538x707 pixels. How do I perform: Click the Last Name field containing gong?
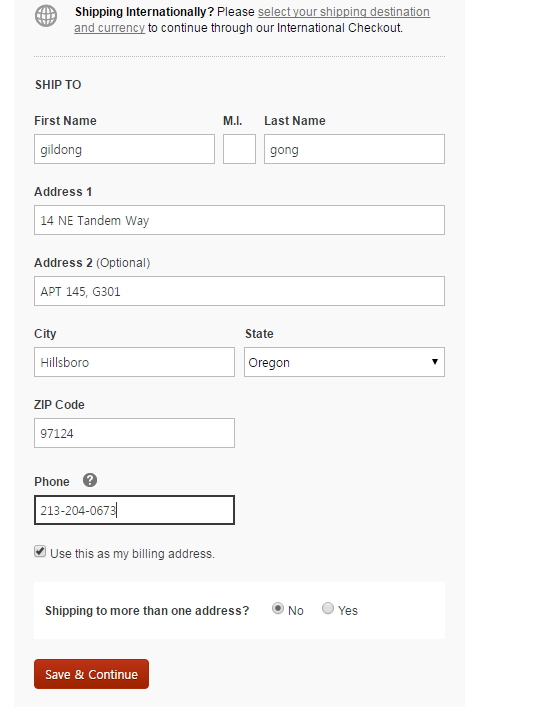pyautogui.click(x=354, y=149)
